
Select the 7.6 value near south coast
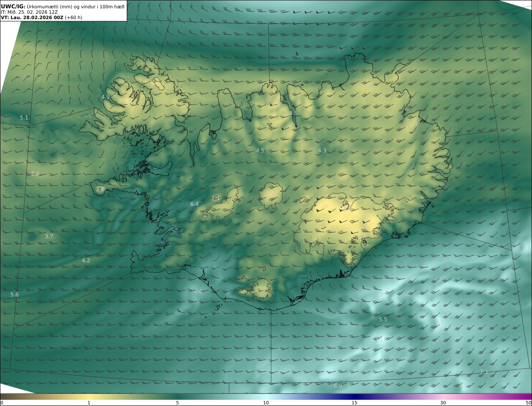point(198,291)
